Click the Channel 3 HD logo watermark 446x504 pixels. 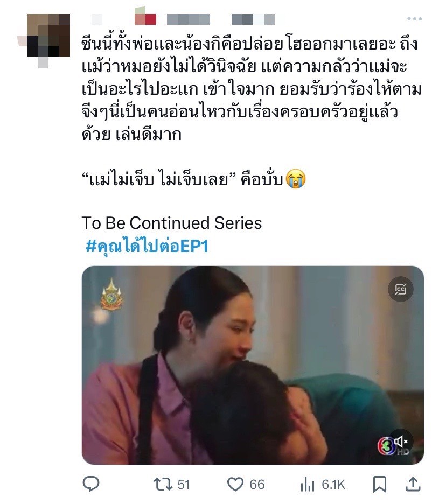386,446
